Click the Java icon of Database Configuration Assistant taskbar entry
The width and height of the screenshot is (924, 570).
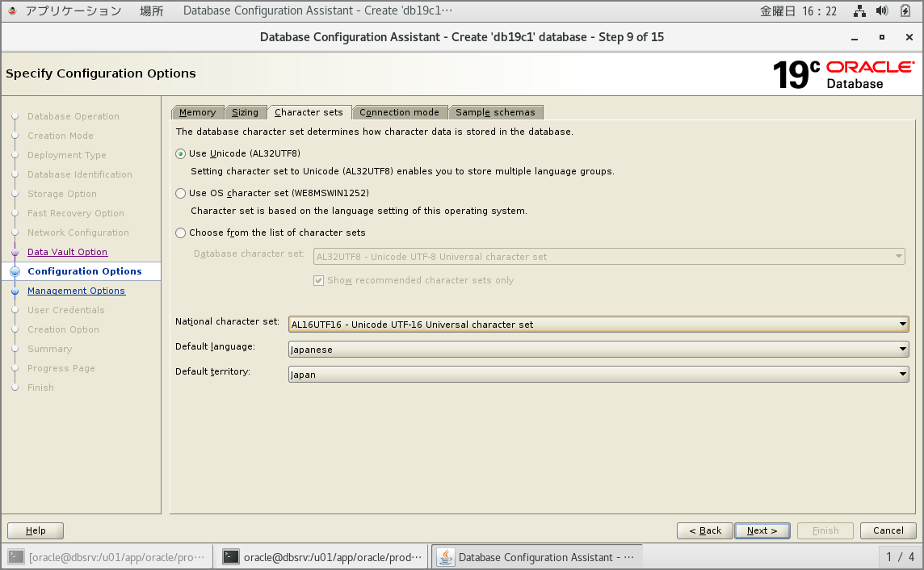[x=445, y=556]
